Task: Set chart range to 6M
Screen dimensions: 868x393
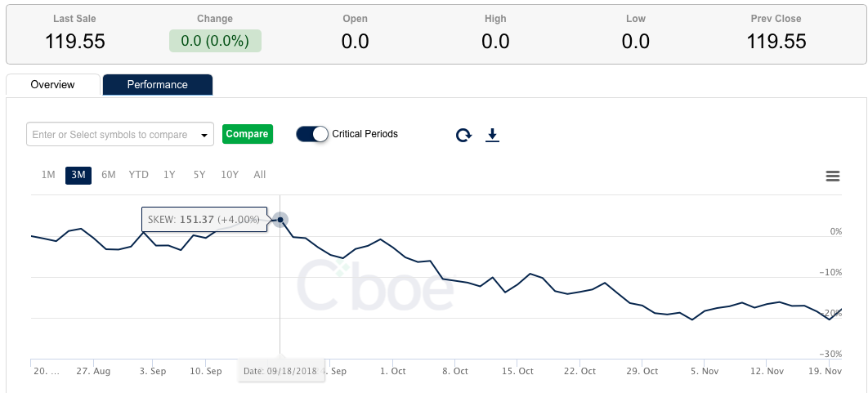Action: [x=109, y=175]
